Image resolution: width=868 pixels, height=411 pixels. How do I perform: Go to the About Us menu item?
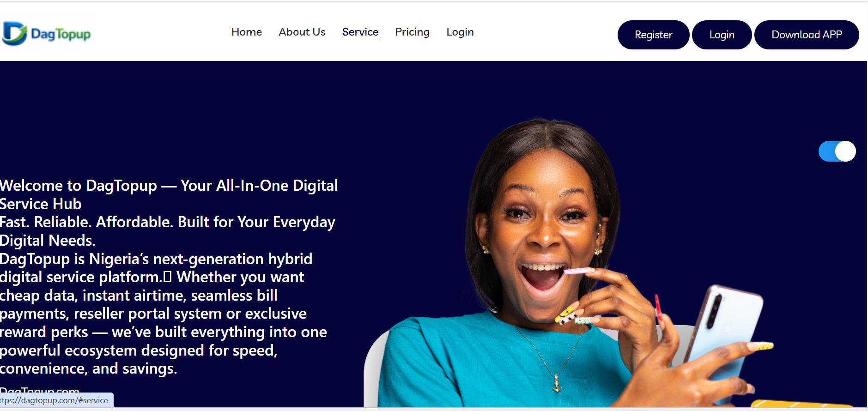tap(302, 32)
